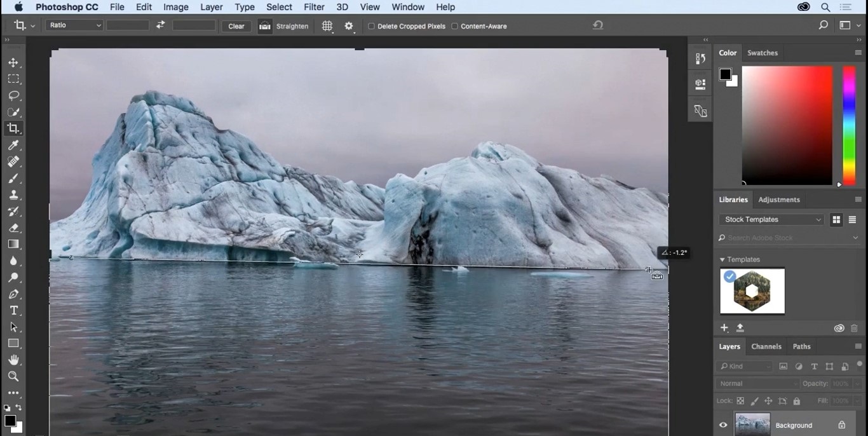Select the Move tool
The image size is (868, 436).
13,63
